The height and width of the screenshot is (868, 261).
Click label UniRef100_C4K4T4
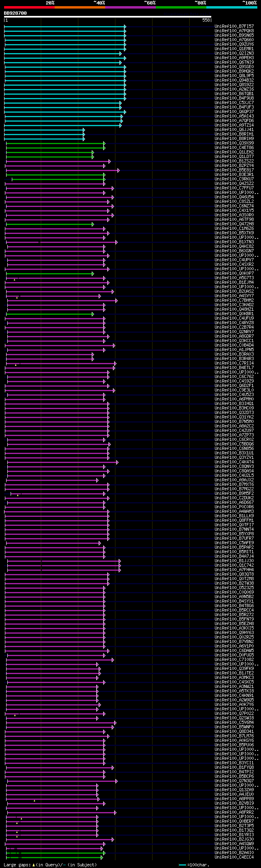click(234, 462)
